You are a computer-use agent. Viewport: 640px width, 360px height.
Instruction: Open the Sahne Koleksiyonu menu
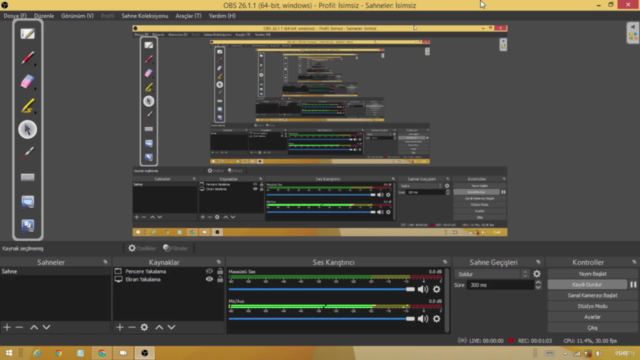click(x=144, y=16)
